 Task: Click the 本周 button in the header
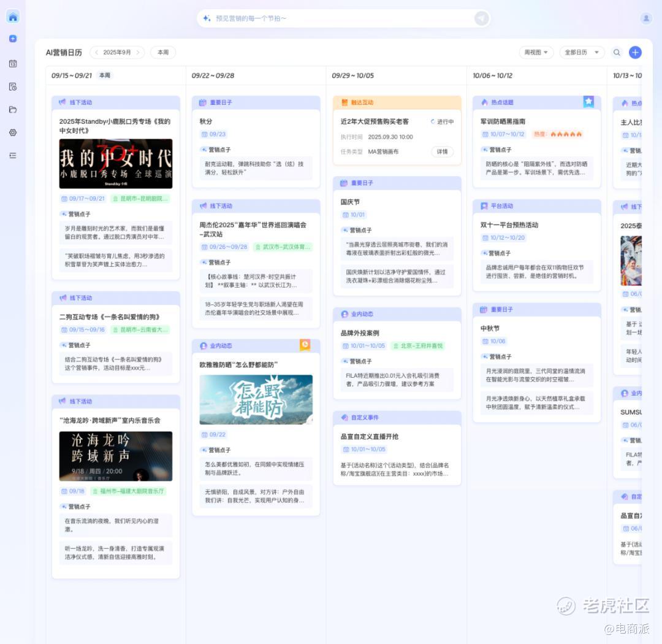[163, 52]
